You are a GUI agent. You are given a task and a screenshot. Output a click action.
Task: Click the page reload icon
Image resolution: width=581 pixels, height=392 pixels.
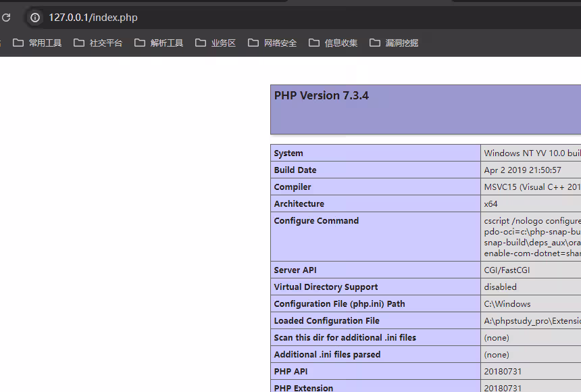tap(6, 18)
